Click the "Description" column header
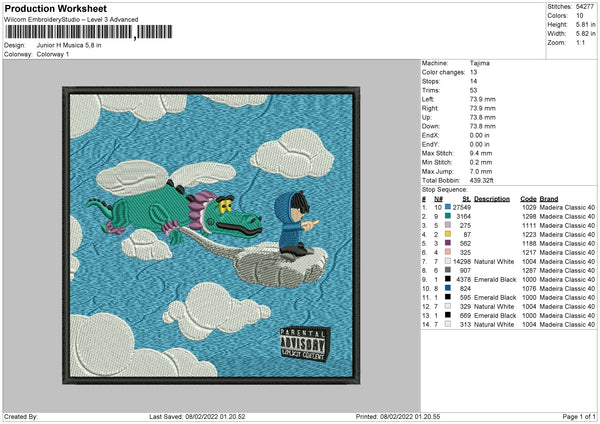 492,199
